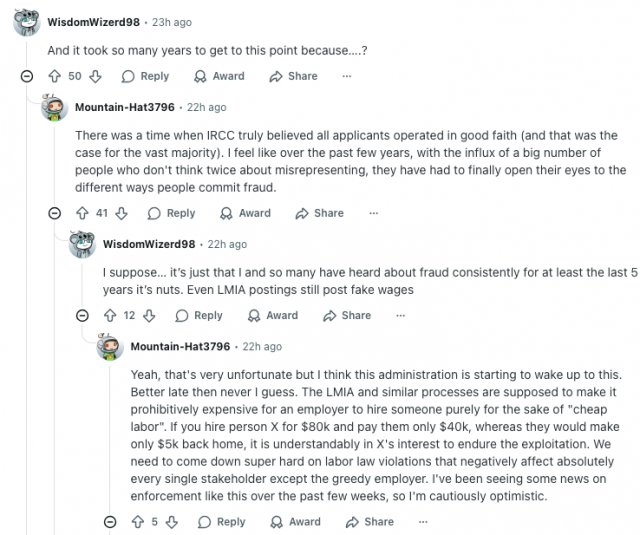Upvote the comment with 12 points
This screenshot has width=640, height=535.
click(111, 315)
